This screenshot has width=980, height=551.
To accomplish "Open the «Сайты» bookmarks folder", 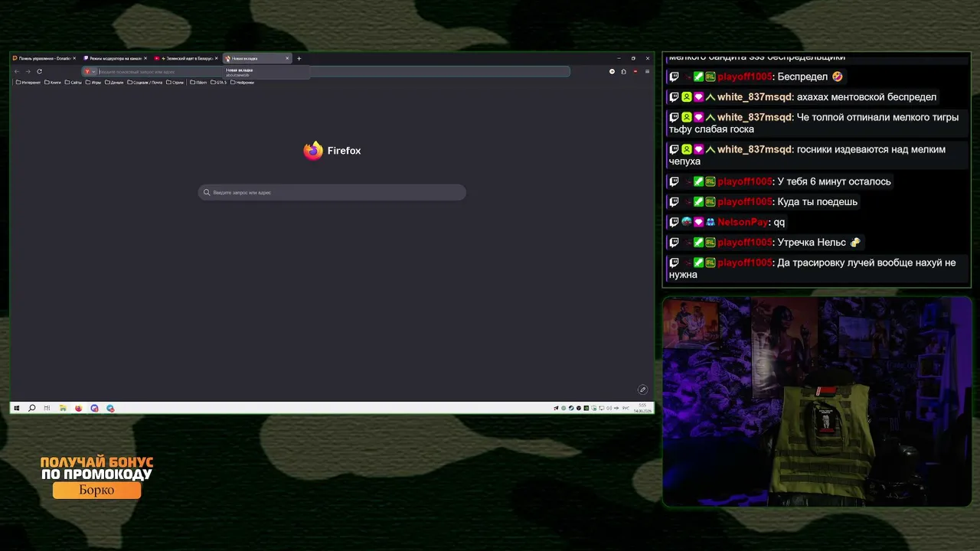I will [73, 83].
